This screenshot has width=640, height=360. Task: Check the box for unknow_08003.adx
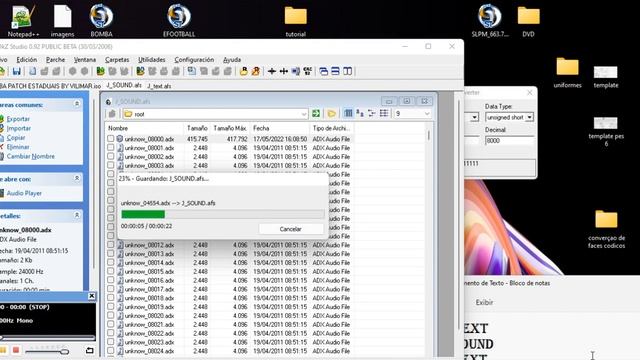click(x=111, y=165)
